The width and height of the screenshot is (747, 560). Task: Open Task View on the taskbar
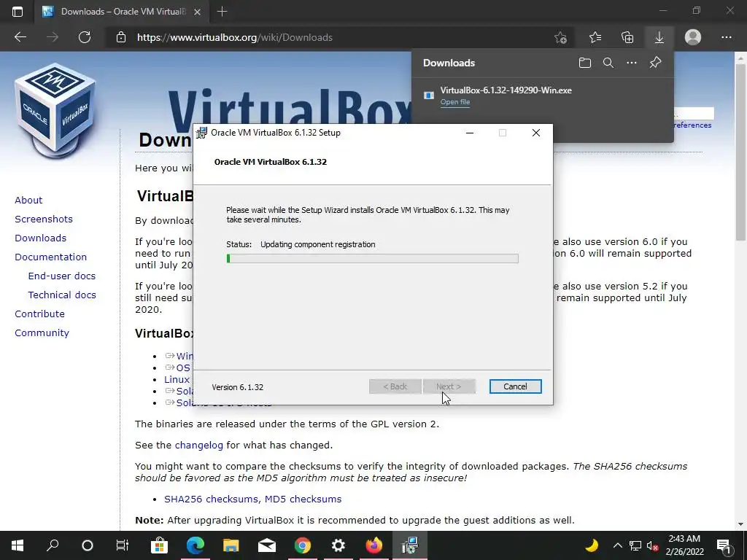pos(123,545)
